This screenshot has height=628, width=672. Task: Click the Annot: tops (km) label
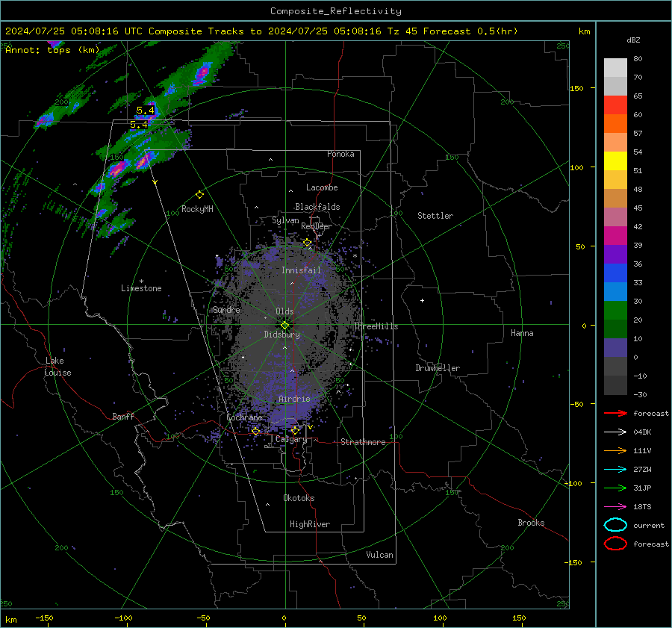coord(52,50)
